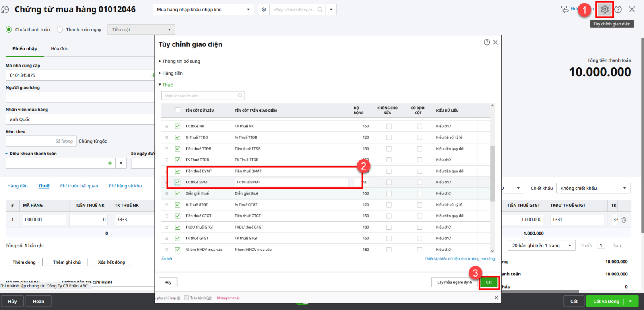The width and height of the screenshot is (644, 310).
Task: Click the Lấy mẫu ngầm định button
Action: (454, 282)
